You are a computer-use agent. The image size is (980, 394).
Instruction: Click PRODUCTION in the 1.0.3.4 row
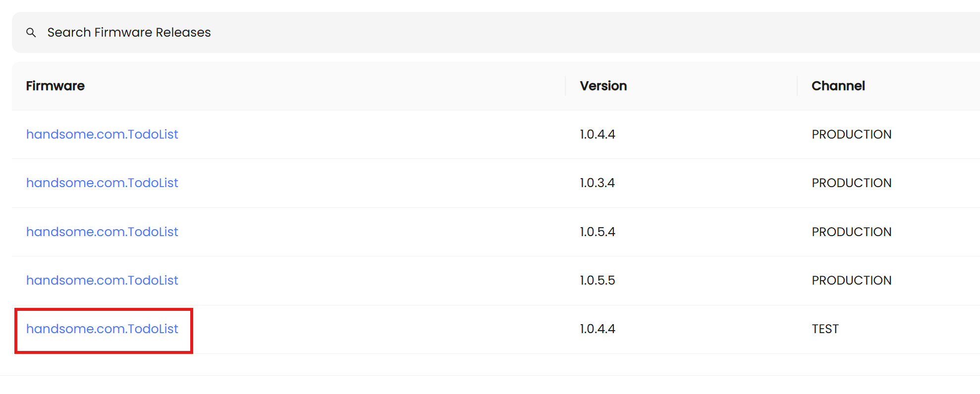pyautogui.click(x=852, y=183)
